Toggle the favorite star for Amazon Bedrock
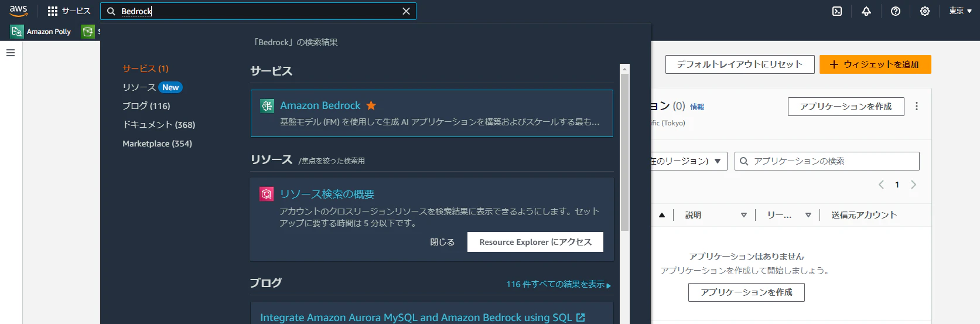This screenshot has width=980, height=324. [x=371, y=105]
